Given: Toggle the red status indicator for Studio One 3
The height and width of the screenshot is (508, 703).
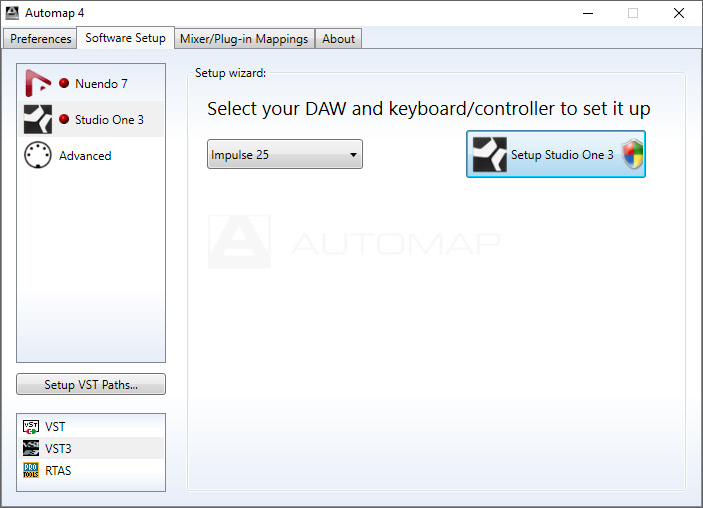Looking at the screenshot, I should pos(64,120).
